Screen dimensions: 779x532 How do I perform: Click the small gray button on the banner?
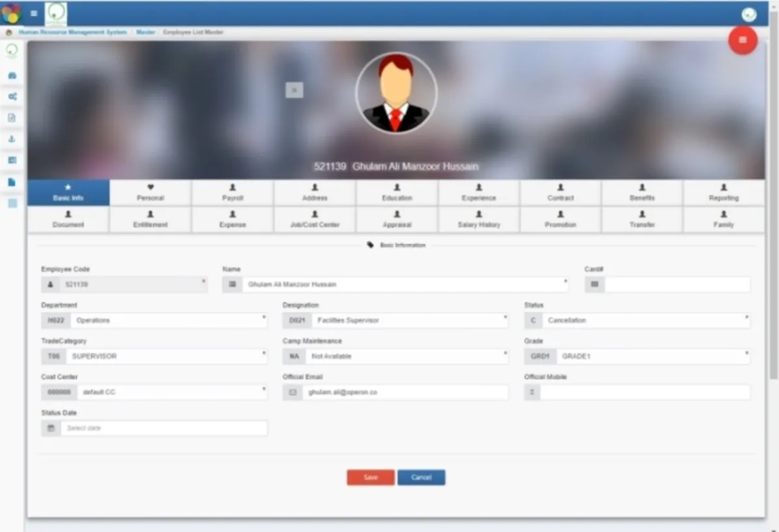click(x=294, y=90)
